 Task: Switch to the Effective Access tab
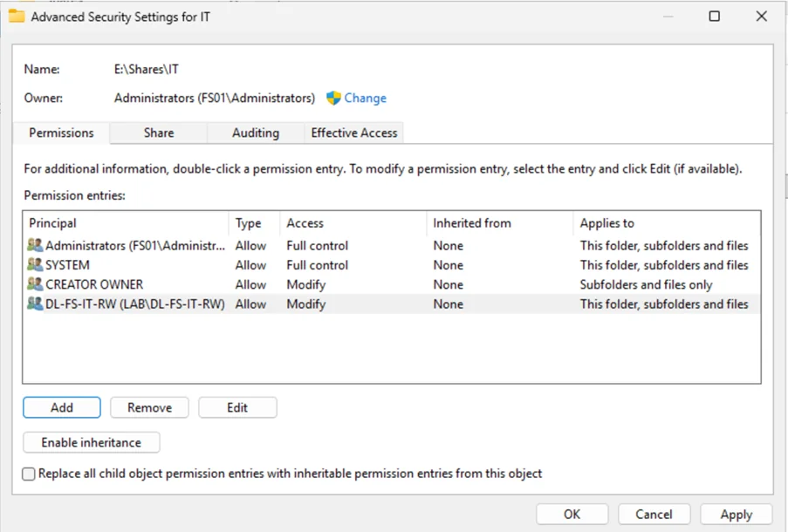353,133
